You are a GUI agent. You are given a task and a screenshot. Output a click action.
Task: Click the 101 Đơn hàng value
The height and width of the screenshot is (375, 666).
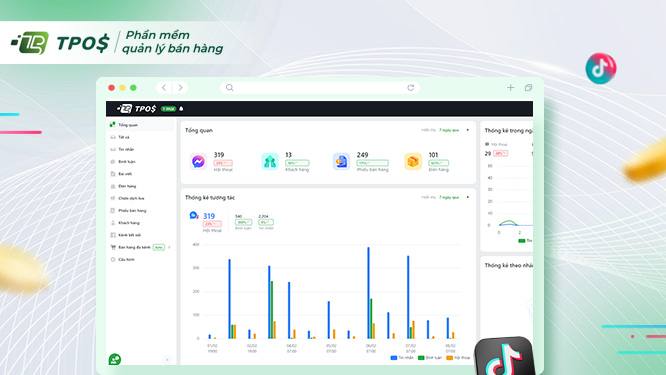tap(433, 155)
